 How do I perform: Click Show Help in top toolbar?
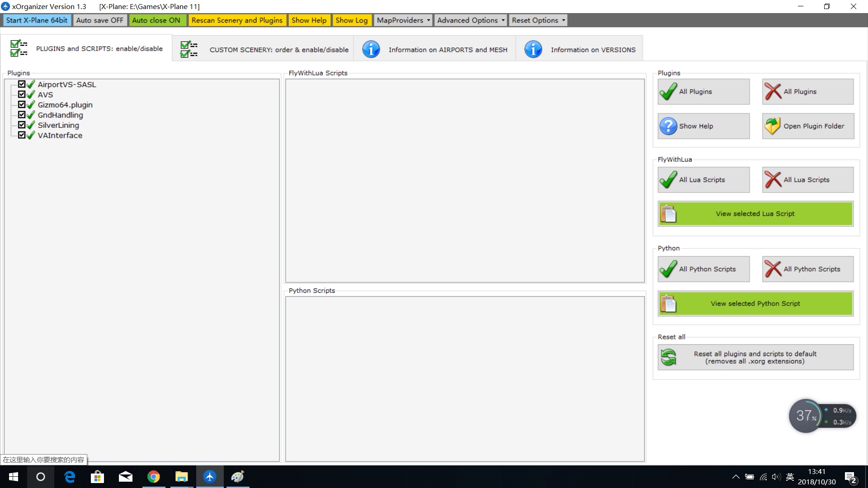point(309,20)
